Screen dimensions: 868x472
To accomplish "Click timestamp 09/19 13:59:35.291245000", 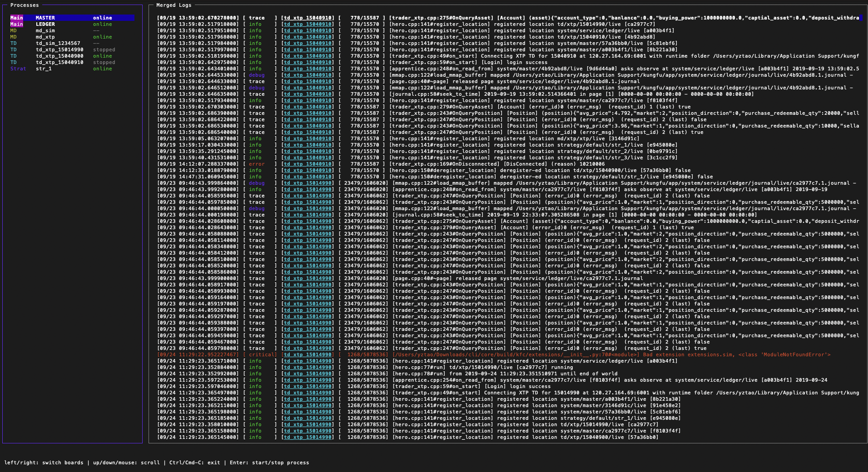I will (x=198, y=151).
